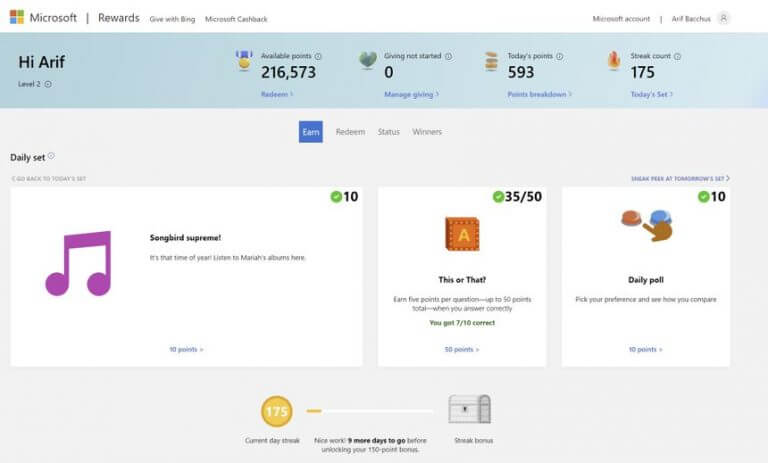Viewport: 768px width, 463px height.
Task: Click Sneak peek at tomorrow's set
Action: click(x=680, y=178)
